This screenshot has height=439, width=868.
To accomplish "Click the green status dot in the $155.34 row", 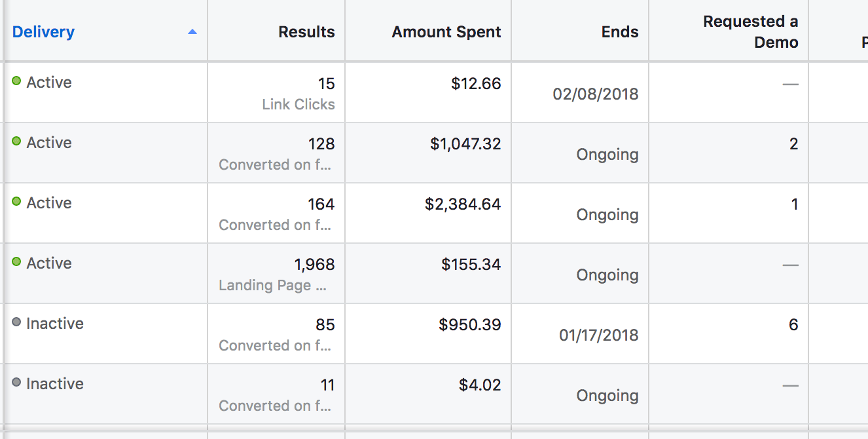I will pyautogui.click(x=16, y=262).
